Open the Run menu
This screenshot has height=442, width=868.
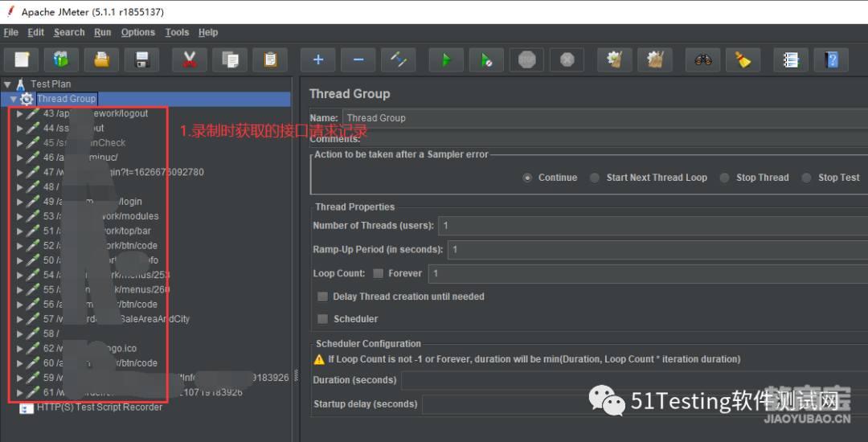pyautogui.click(x=102, y=32)
